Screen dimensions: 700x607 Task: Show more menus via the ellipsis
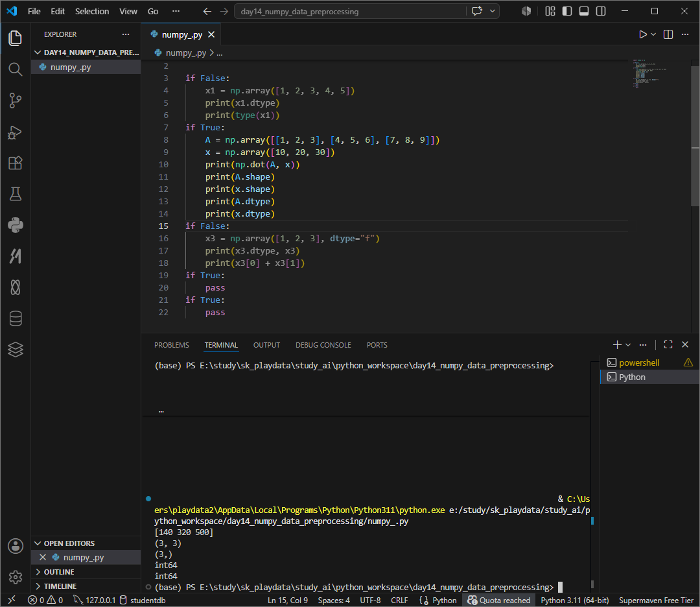(x=176, y=11)
